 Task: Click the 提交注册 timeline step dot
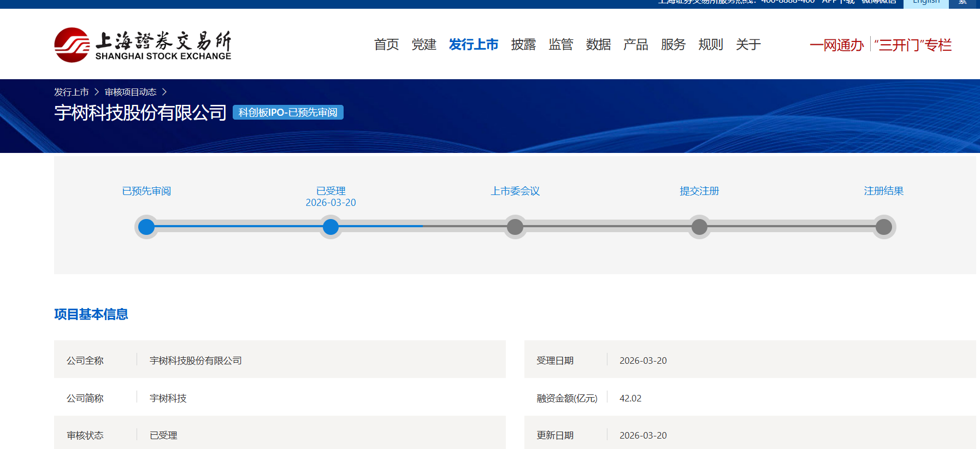699,227
